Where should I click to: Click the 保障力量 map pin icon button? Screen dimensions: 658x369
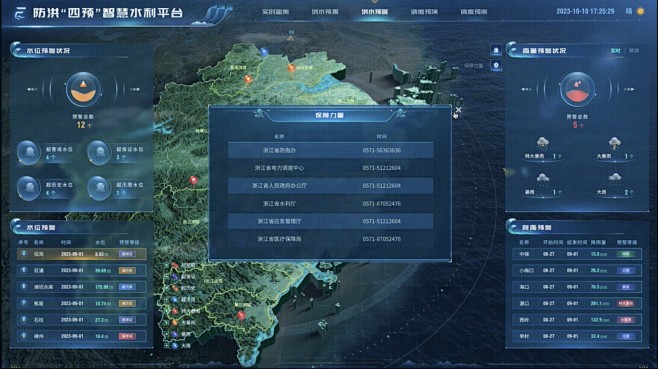(496, 65)
